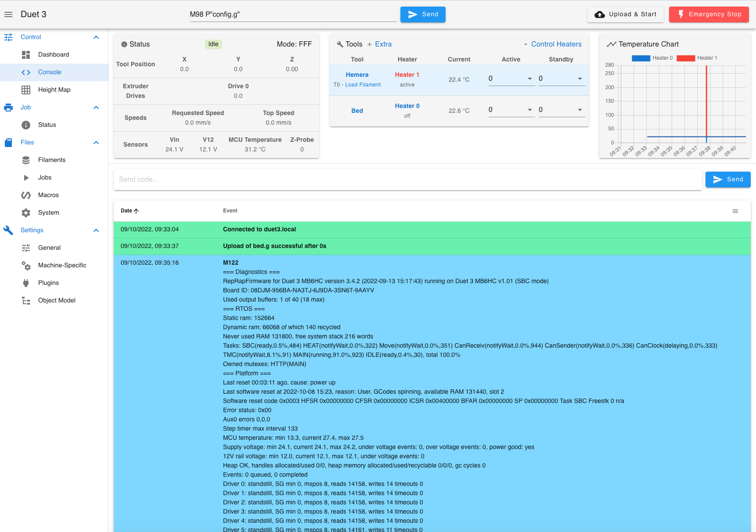Hit the Emergency Stop button
This screenshot has width=756, height=532.
709,14
